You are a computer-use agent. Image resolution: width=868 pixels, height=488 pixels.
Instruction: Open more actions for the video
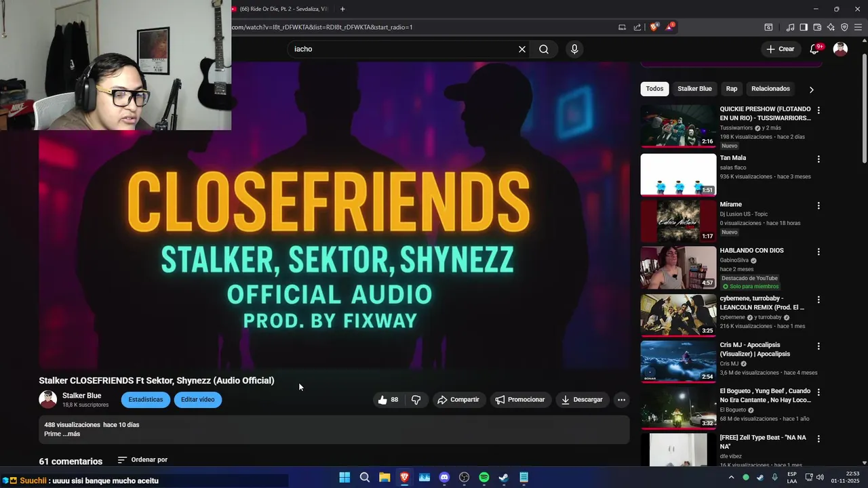coord(621,400)
